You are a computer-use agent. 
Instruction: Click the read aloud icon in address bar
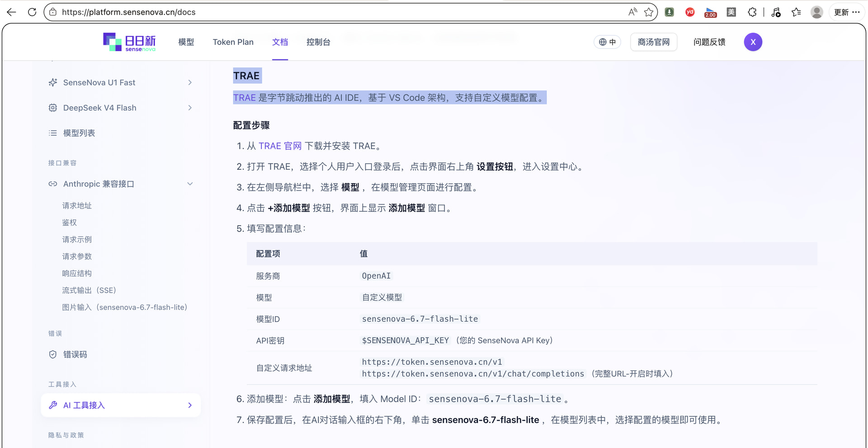click(632, 12)
